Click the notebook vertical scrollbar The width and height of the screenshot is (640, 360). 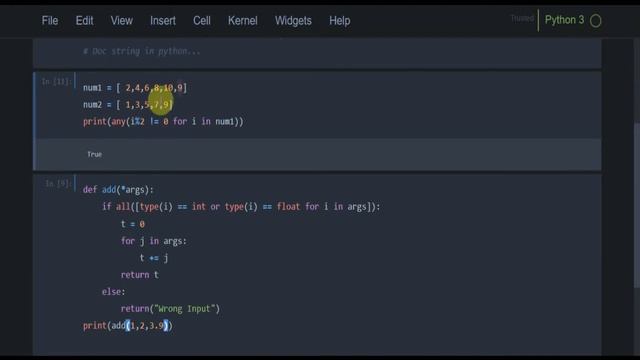tap(637, 204)
